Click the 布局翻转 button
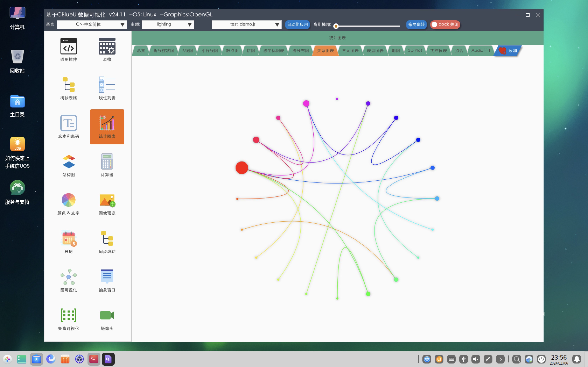 (416, 24)
